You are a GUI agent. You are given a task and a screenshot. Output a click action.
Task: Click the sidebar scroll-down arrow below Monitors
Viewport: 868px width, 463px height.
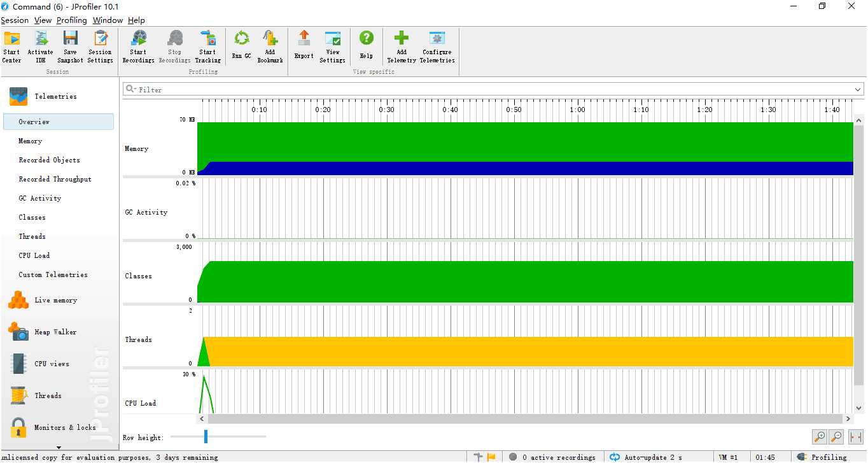[x=59, y=447]
